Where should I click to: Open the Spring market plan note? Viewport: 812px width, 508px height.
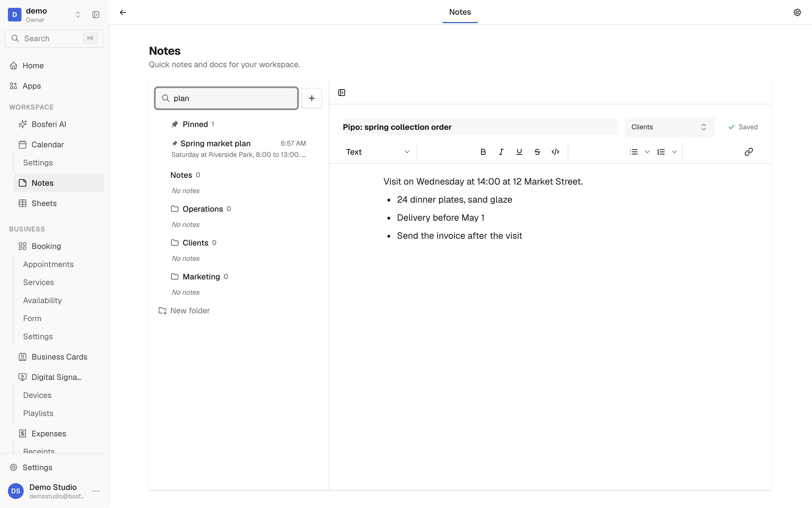click(238, 149)
